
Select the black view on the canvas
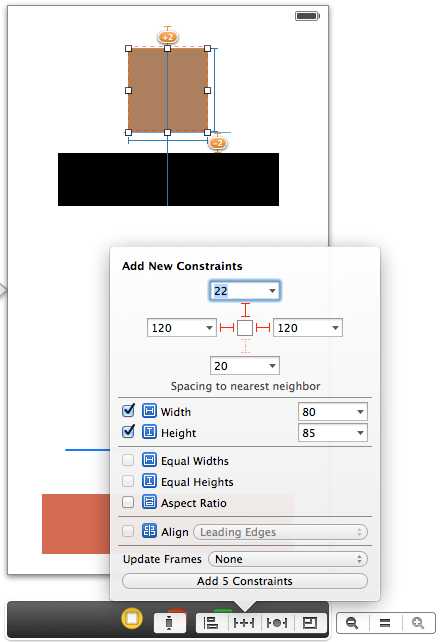168,179
